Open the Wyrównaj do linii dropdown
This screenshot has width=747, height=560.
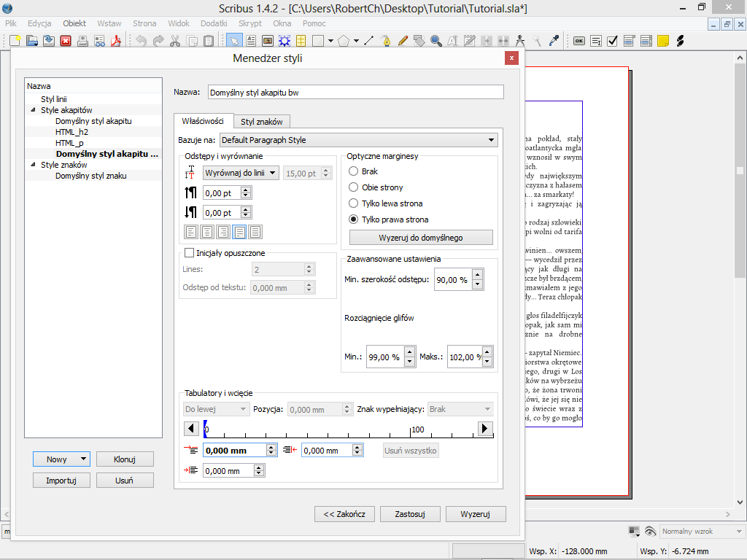(x=241, y=173)
